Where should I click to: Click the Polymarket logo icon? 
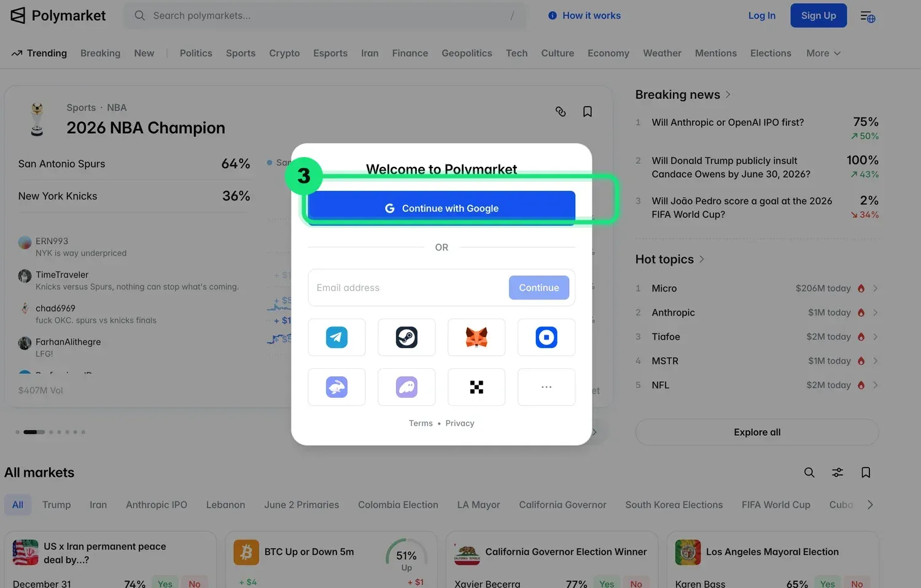pos(18,15)
